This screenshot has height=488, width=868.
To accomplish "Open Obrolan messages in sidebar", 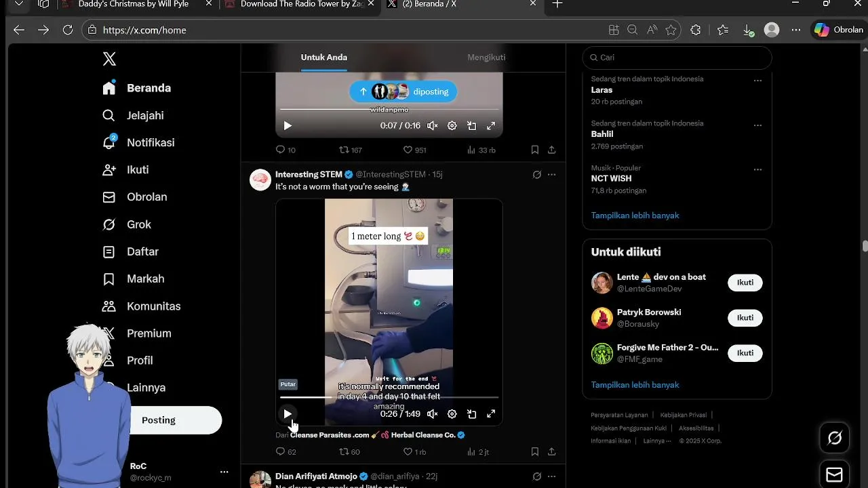I will pyautogui.click(x=134, y=197).
